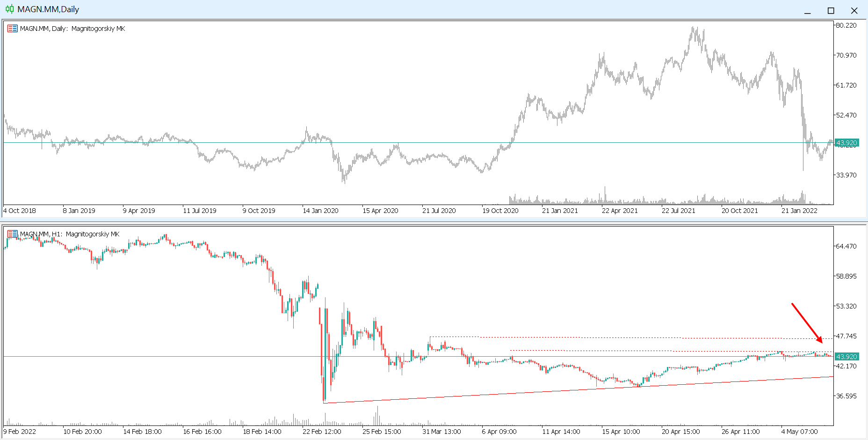Click the '31 Mar 13:00' time label
Viewport: 868px width, 440px height.
(x=441, y=432)
